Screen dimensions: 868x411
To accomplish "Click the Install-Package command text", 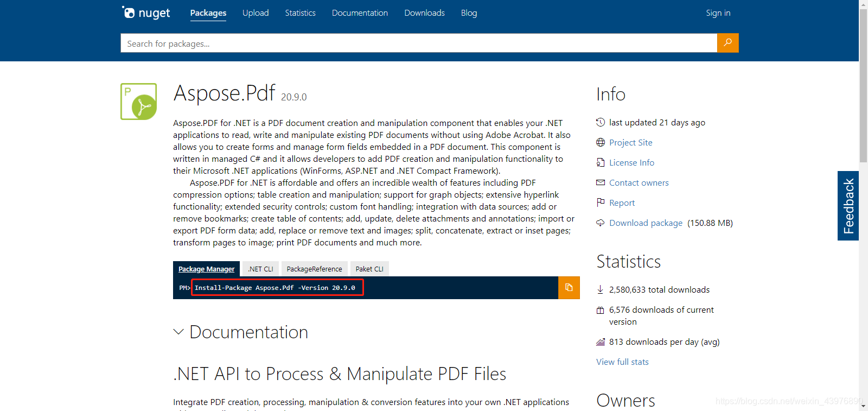I will pos(275,288).
